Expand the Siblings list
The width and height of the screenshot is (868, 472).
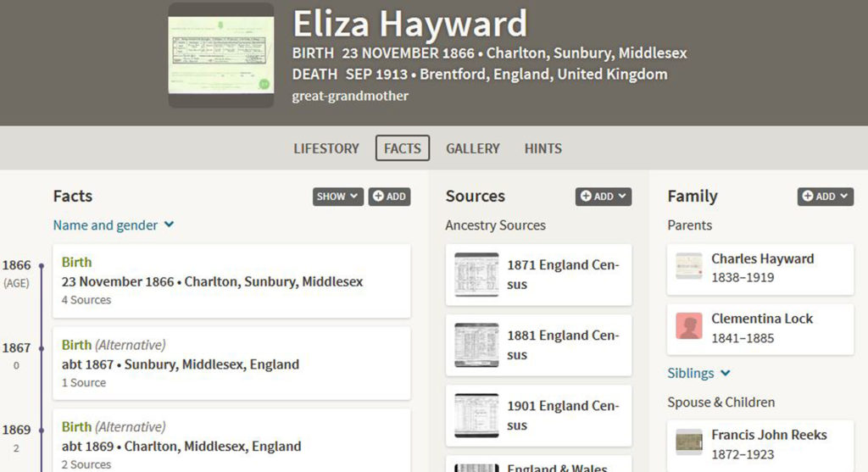coord(698,373)
